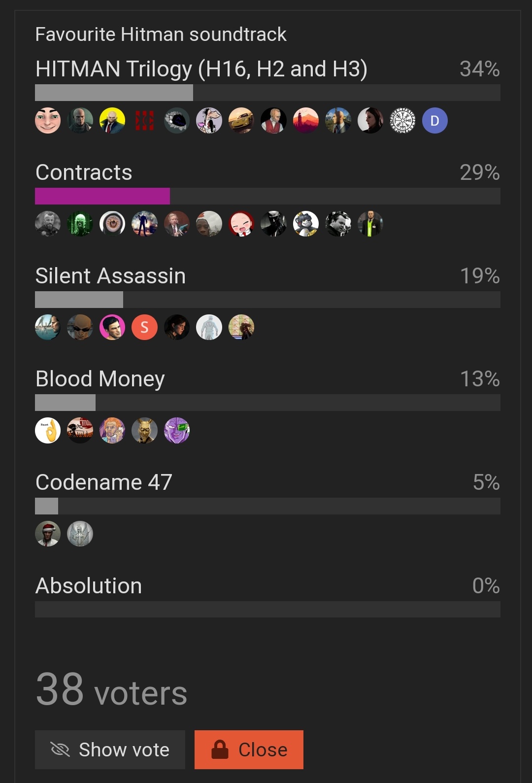
Task: Open the purple alien with green visor avatar
Action: point(176,430)
